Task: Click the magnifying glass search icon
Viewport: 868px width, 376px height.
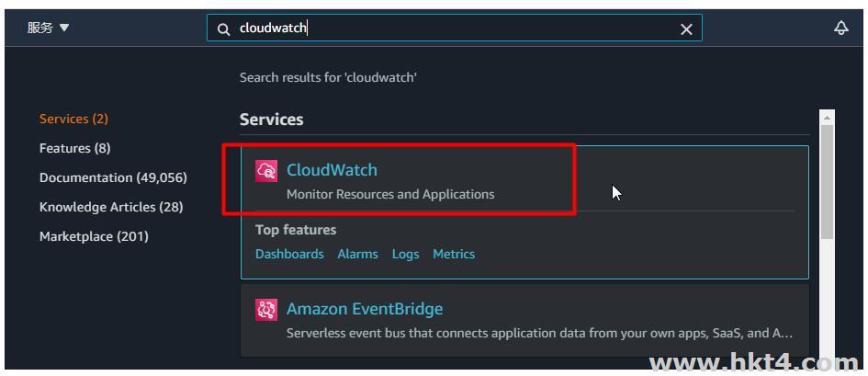Action: click(x=223, y=29)
